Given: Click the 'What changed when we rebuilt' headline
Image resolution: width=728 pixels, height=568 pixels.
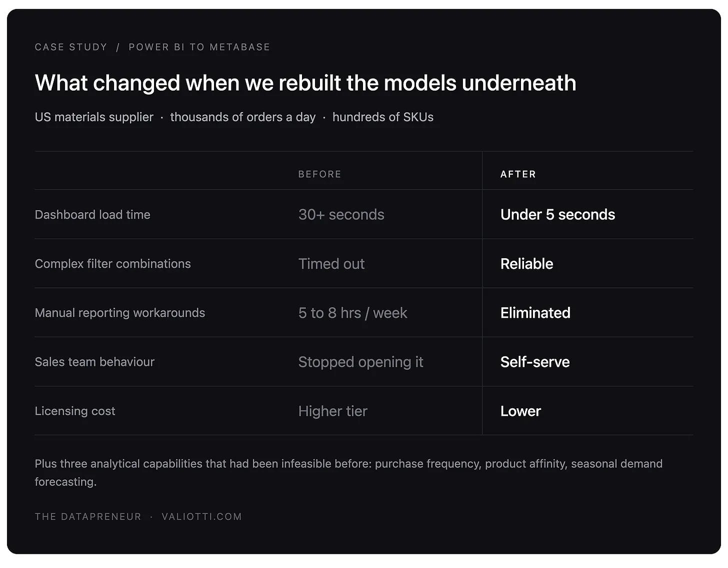Looking at the screenshot, I should point(305,83).
